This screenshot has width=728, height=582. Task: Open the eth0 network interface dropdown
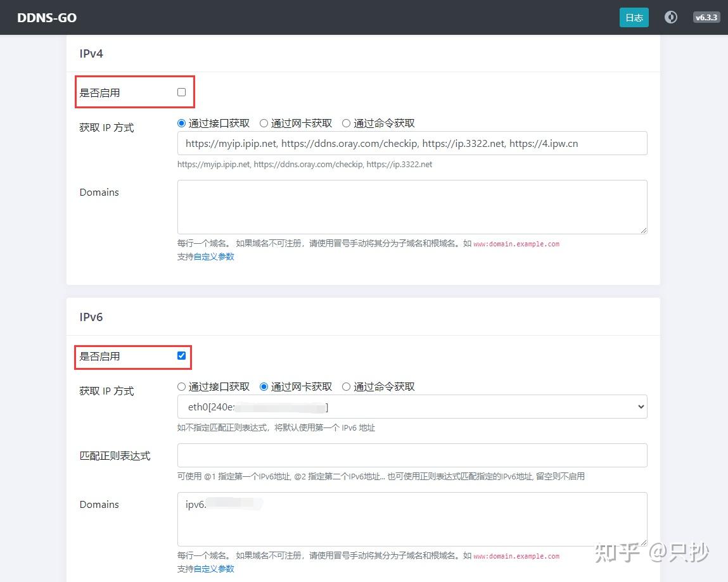coord(412,407)
